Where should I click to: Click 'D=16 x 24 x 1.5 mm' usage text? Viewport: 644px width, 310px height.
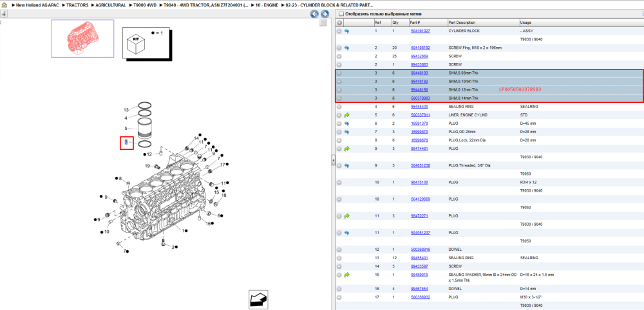point(537,275)
